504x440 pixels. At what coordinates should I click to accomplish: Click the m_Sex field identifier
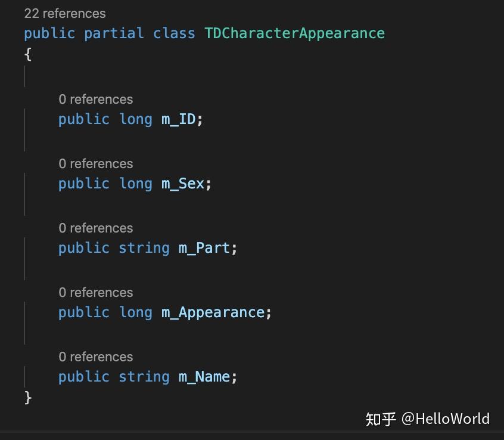[x=182, y=184]
